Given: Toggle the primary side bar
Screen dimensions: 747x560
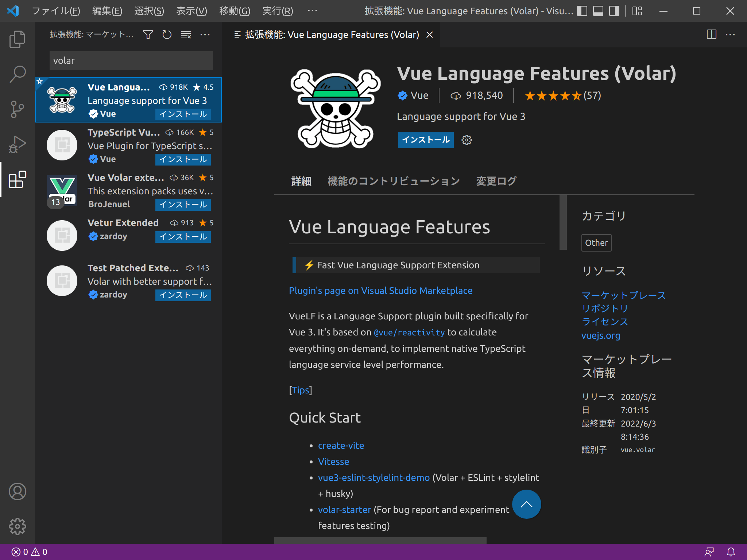Looking at the screenshot, I should pos(582,11).
